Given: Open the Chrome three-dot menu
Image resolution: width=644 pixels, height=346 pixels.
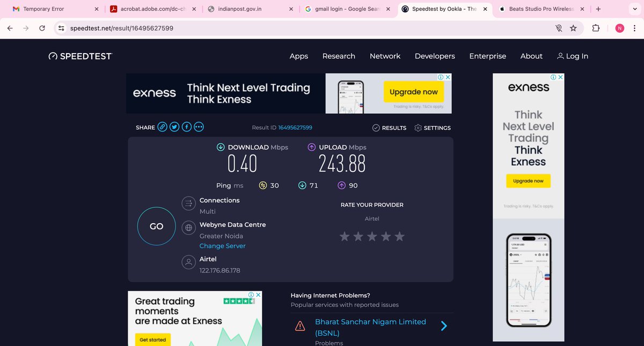Looking at the screenshot, I should click(x=635, y=28).
